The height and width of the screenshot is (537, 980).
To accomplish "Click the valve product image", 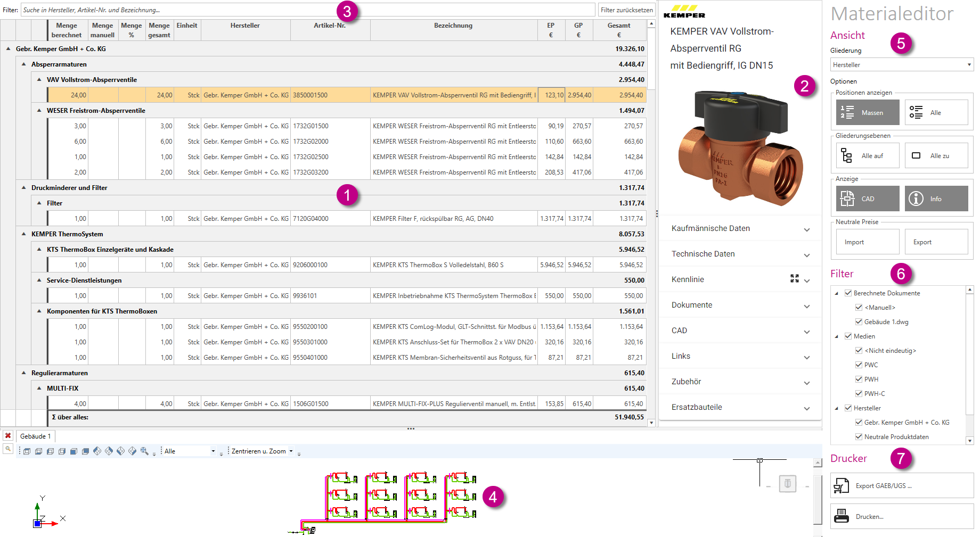I will [741, 148].
